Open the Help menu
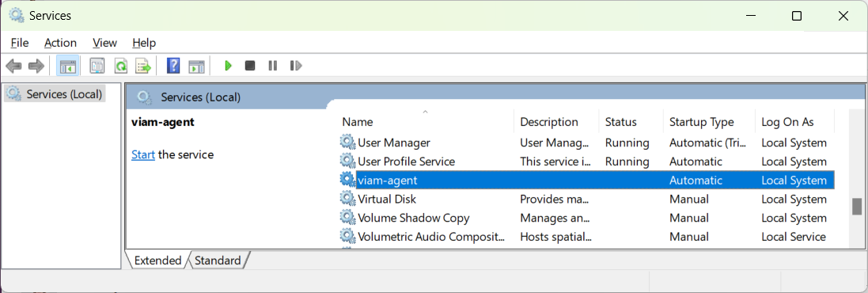Viewport: 868px width, 293px height. [x=144, y=43]
